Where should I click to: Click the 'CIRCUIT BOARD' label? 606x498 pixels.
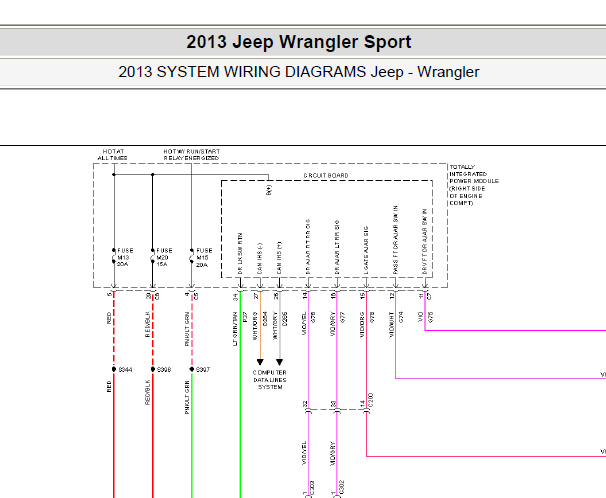[326, 175]
